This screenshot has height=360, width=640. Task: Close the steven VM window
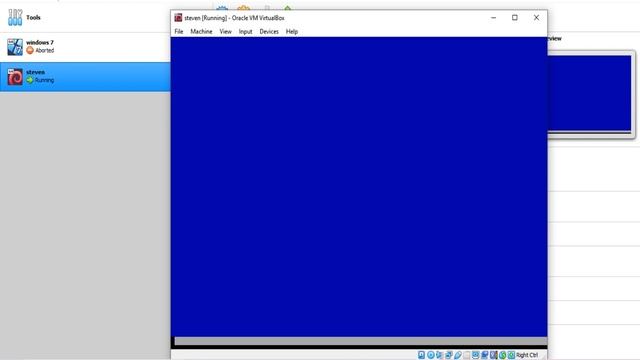(536, 18)
